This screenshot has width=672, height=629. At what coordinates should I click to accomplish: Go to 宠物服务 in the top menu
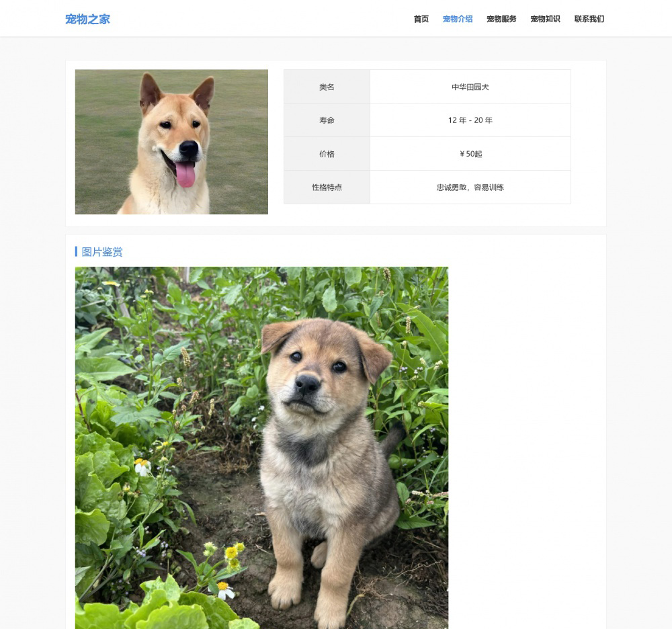coord(501,19)
